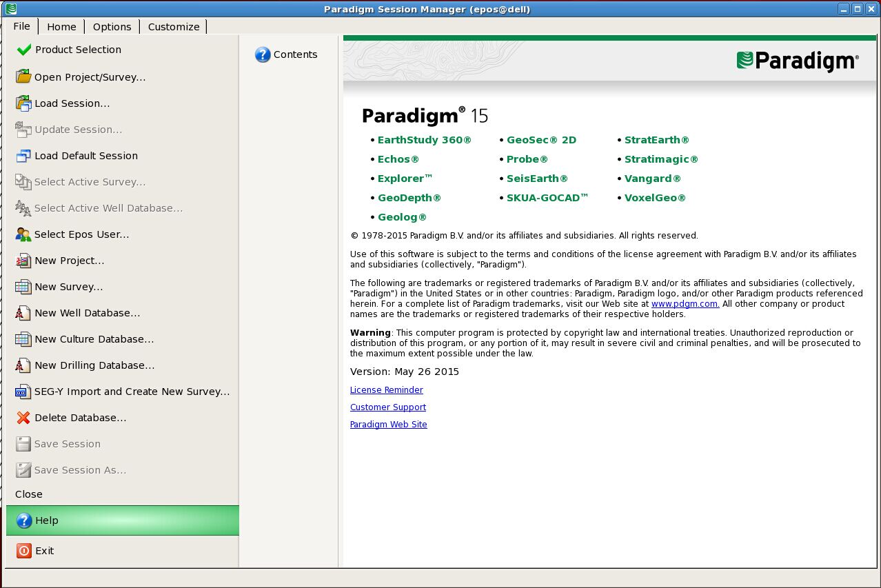Click the Explorer™ product name
Screen dimensions: 881x588
[405, 179]
